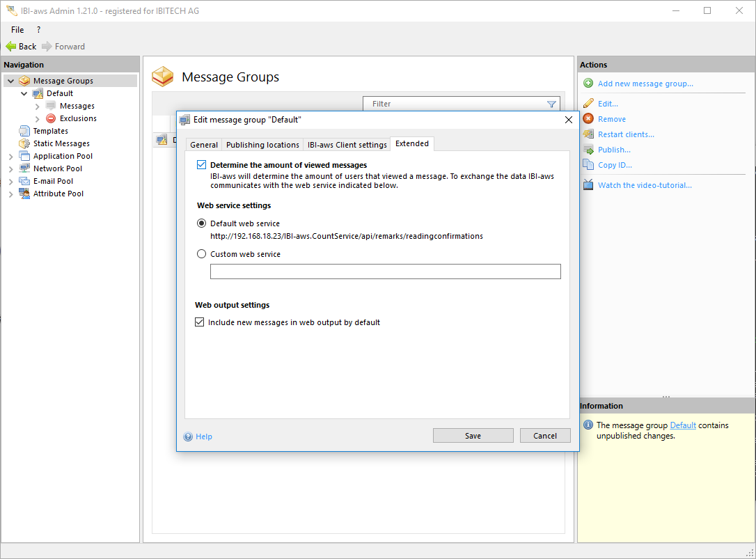Switch to the Publishing locations tab
Viewport: 756px width, 559px height.
tap(262, 145)
